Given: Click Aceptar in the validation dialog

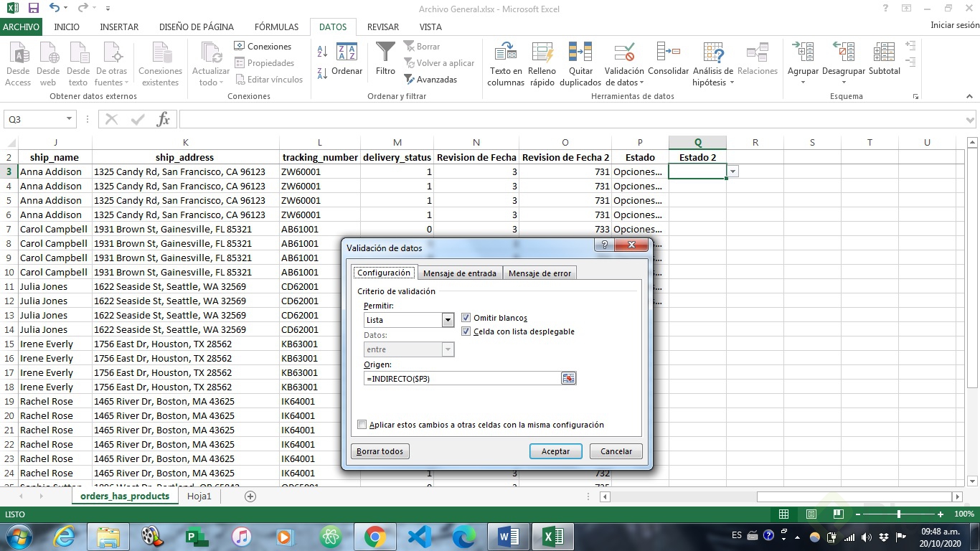Looking at the screenshot, I should (555, 451).
